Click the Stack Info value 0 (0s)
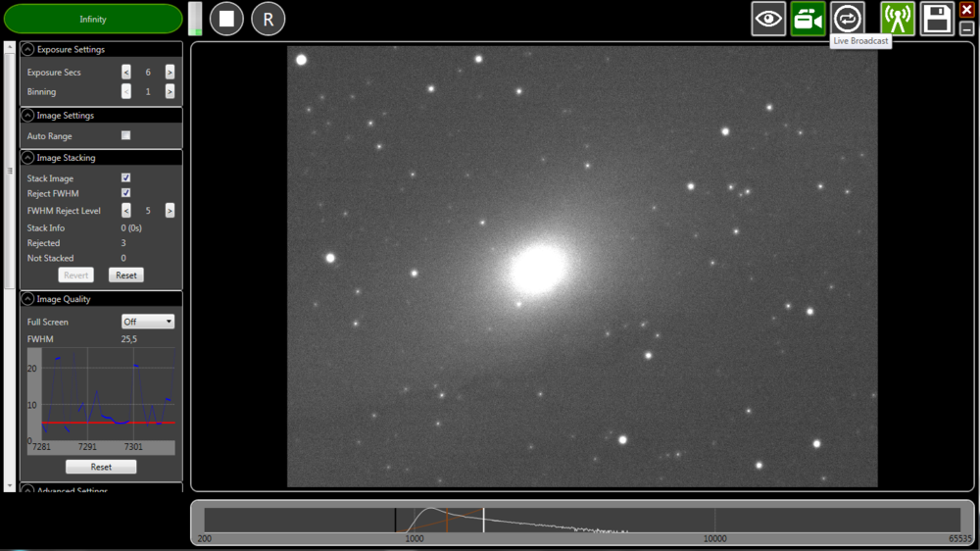This screenshot has width=980, height=551. 131,228
